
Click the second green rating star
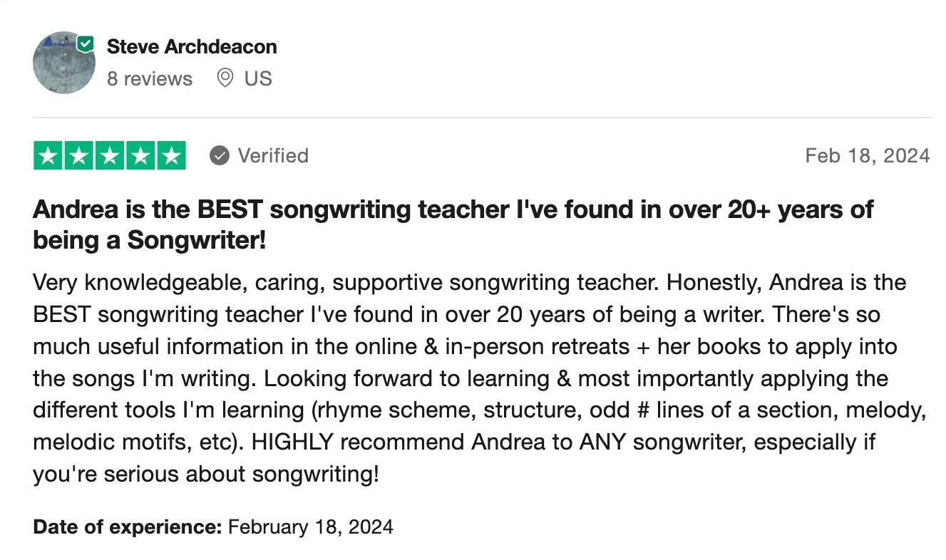79,155
